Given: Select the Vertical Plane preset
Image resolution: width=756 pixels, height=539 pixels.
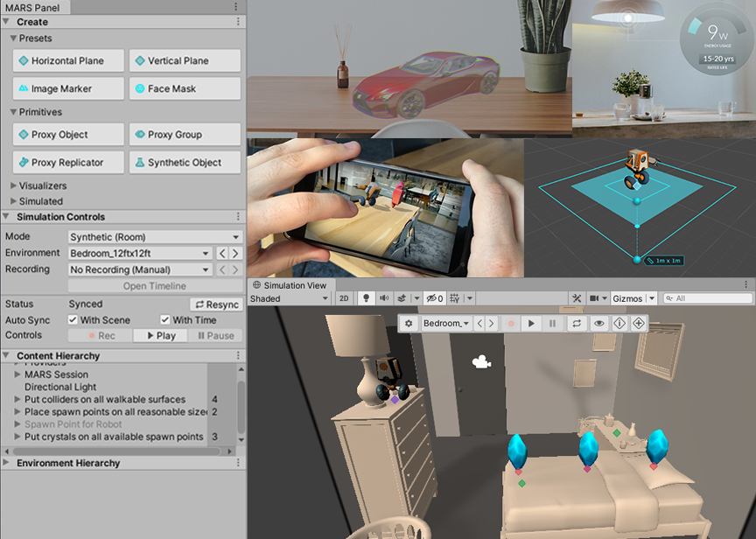Looking at the screenshot, I should [185, 61].
